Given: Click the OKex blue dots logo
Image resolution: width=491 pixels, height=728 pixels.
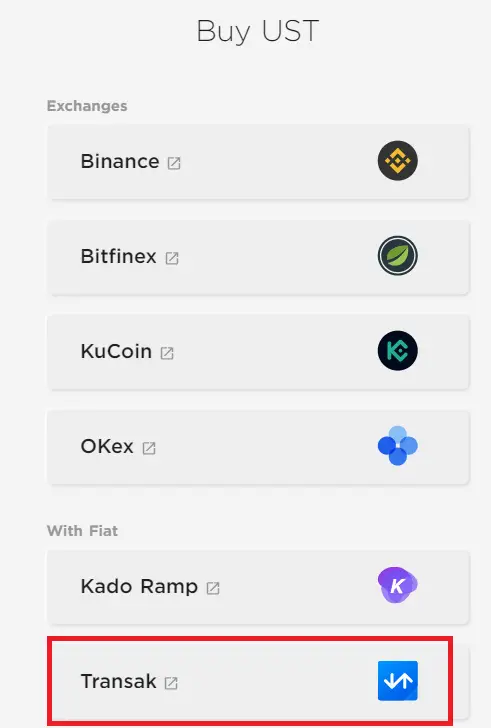Looking at the screenshot, I should pyautogui.click(x=398, y=446).
